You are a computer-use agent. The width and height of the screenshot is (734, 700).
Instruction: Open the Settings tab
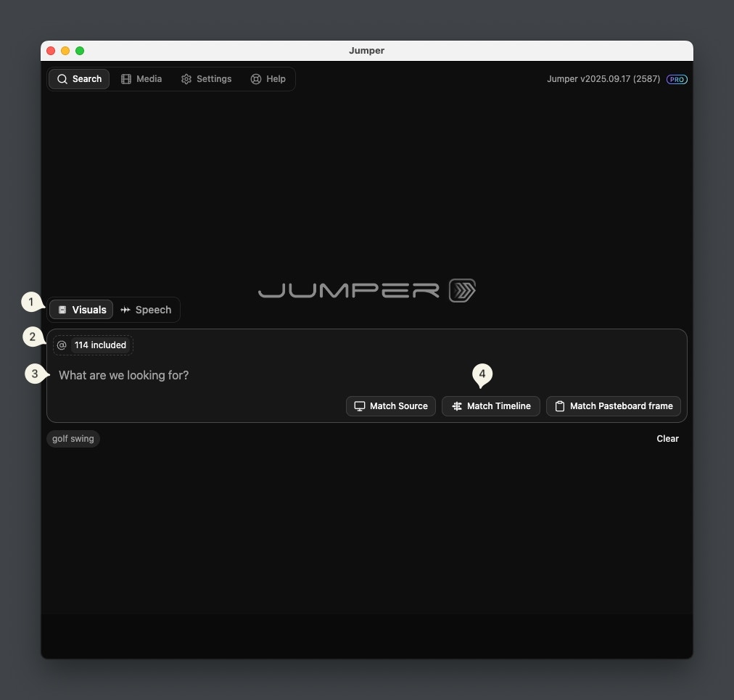tap(207, 79)
